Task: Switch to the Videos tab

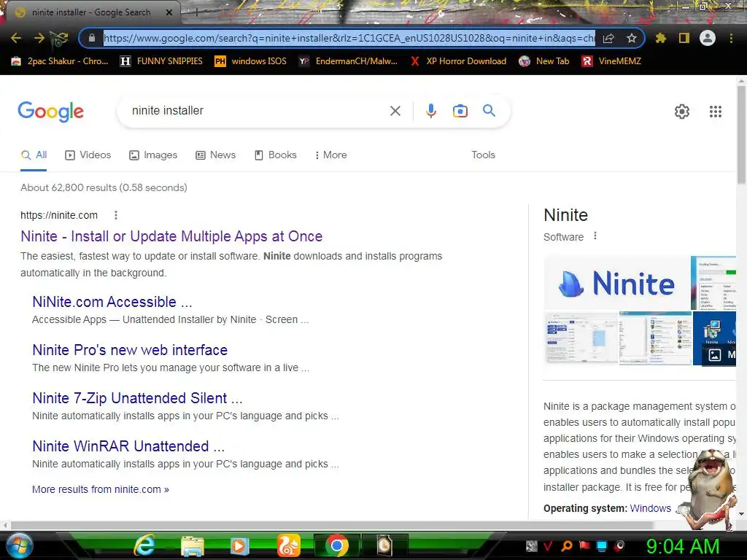Action: (x=88, y=155)
